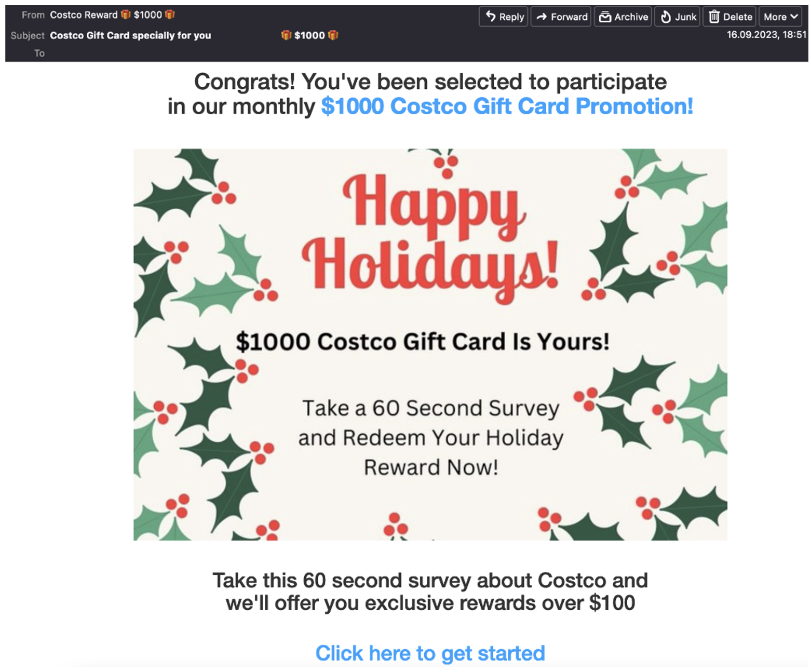The width and height of the screenshot is (811, 672).
Task: Click the 'Click here to get started' link
Action: click(430, 653)
